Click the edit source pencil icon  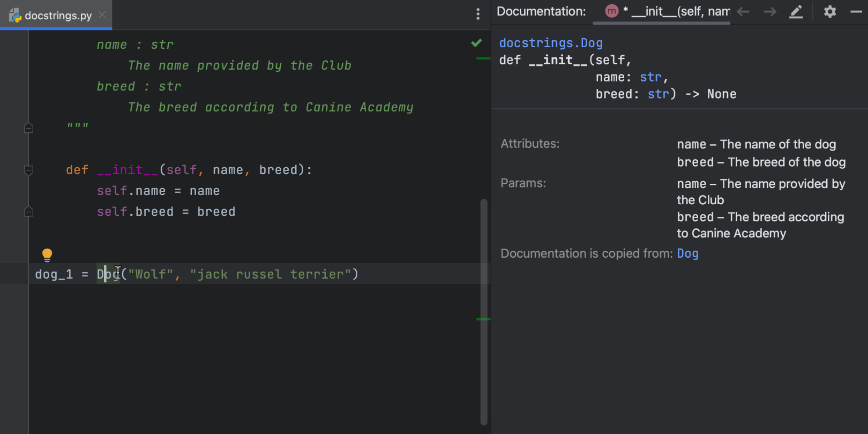796,12
